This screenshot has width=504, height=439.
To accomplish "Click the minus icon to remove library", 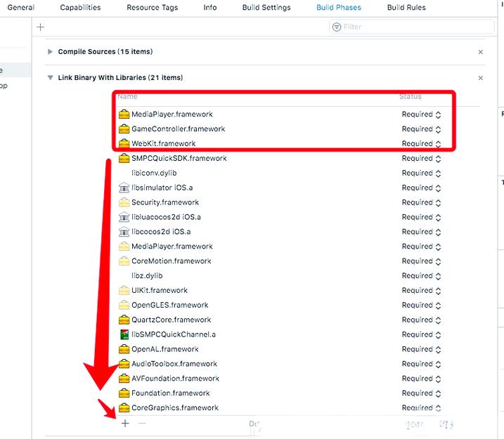I will click(x=142, y=424).
